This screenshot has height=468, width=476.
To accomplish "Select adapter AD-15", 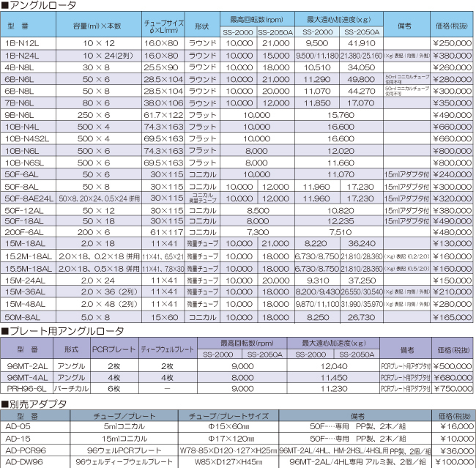I will 18,439.
